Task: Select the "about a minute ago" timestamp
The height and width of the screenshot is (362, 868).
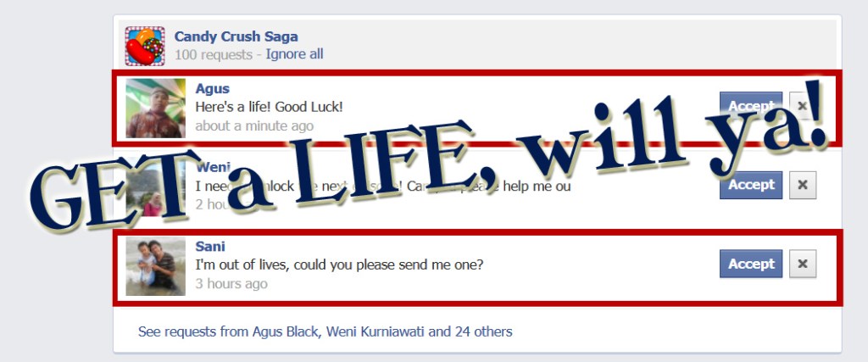Action: pos(254,125)
